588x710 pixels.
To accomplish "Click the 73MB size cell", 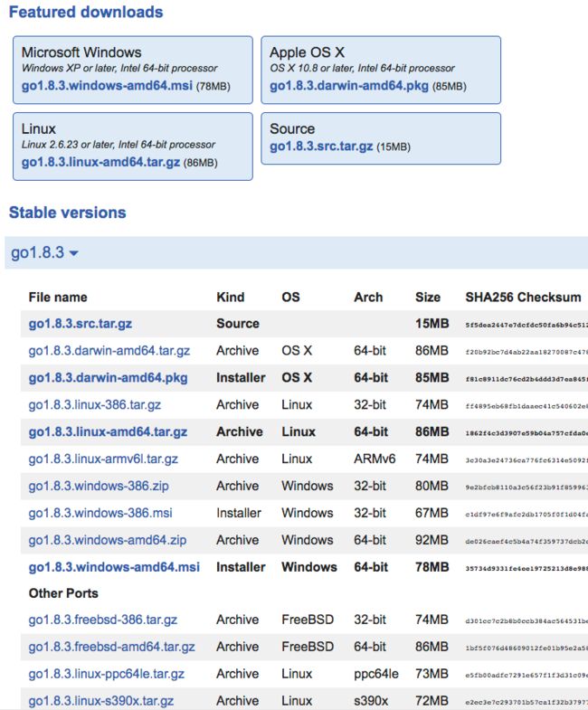I will click(432, 674).
